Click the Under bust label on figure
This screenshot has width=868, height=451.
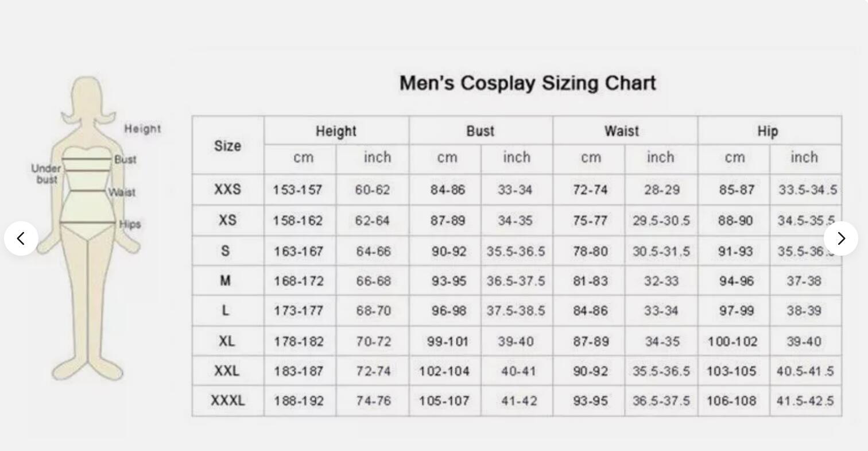[46, 174]
